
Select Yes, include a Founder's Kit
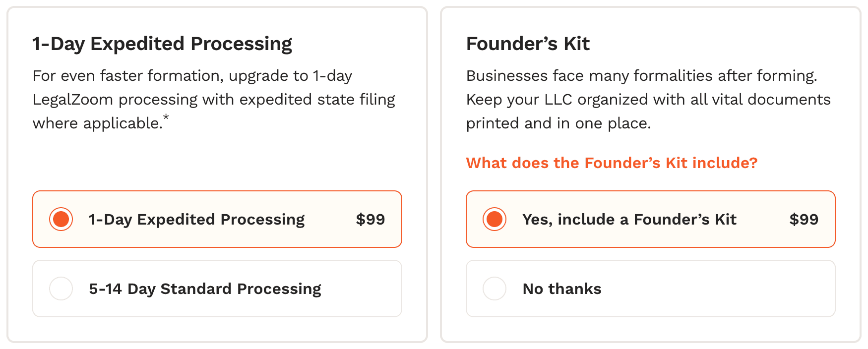(650, 219)
